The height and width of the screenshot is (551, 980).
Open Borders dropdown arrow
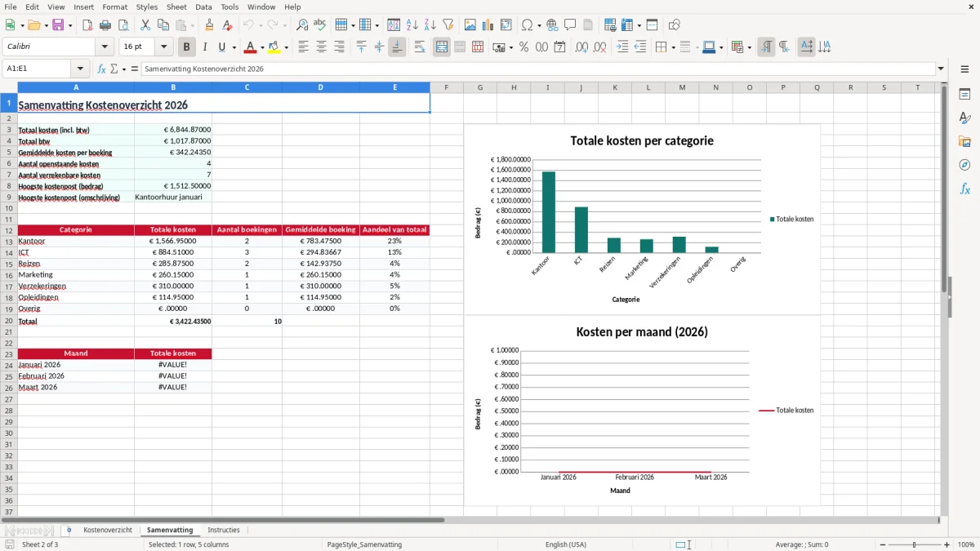pos(674,47)
